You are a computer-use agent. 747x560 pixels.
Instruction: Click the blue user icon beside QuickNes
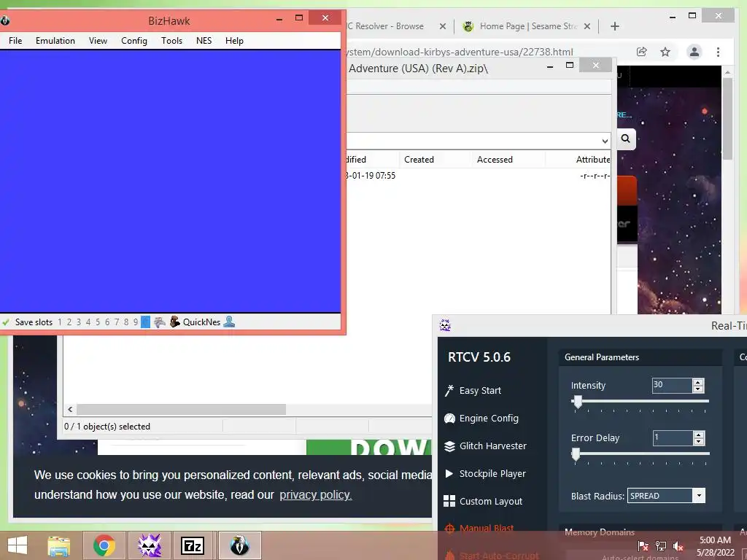[x=229, y=322]
